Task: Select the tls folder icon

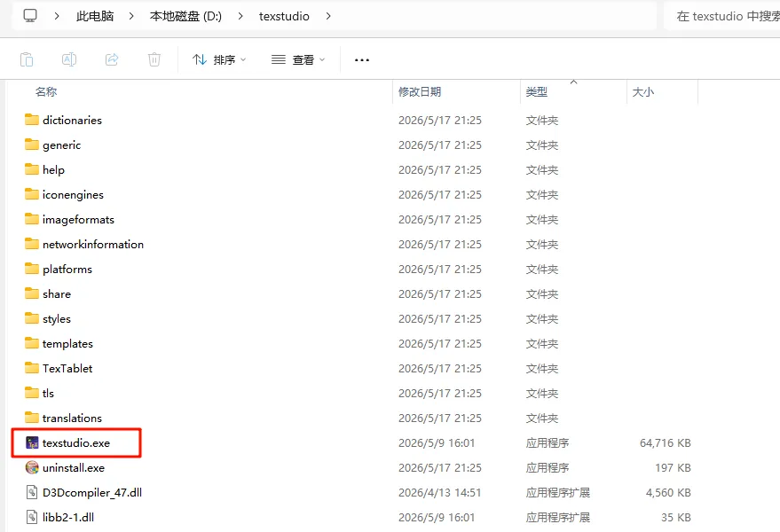Action: point(32,393)
